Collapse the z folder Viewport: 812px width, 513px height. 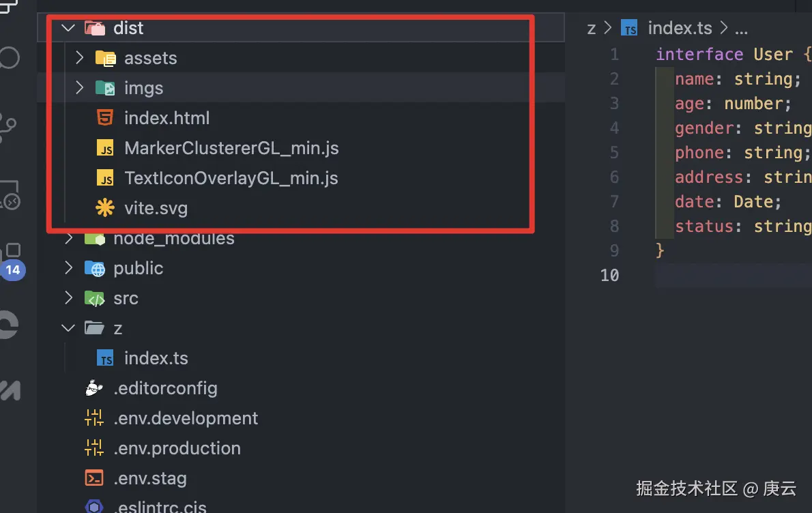click(68, 327)
